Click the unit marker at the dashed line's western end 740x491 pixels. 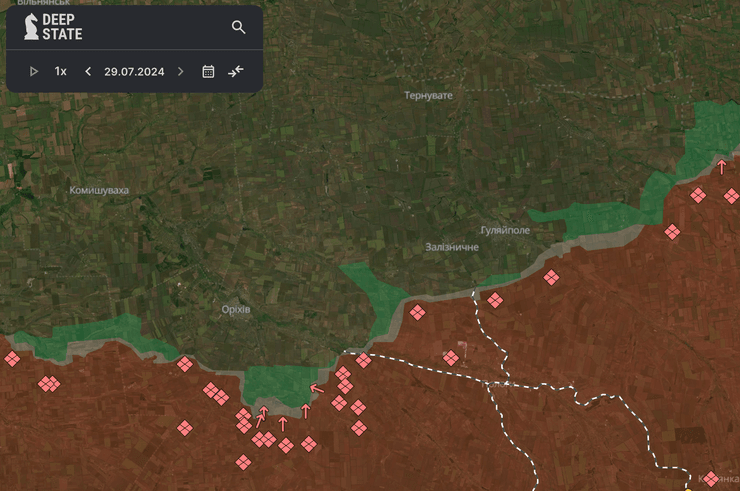(363, 360)
